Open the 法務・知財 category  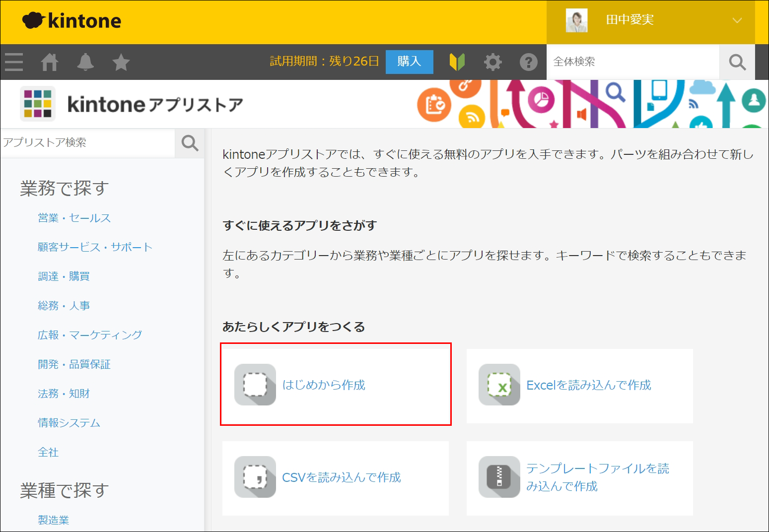[x=64, y=394]
